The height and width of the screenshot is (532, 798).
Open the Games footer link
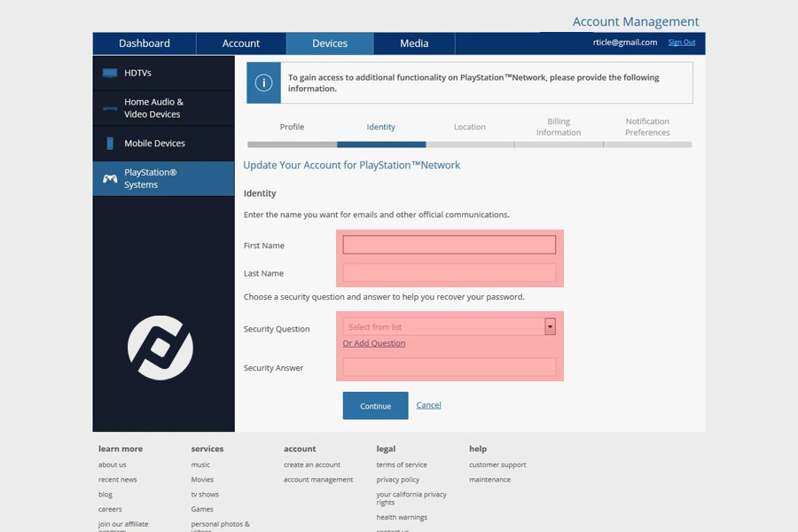click(x=202, y=509)
